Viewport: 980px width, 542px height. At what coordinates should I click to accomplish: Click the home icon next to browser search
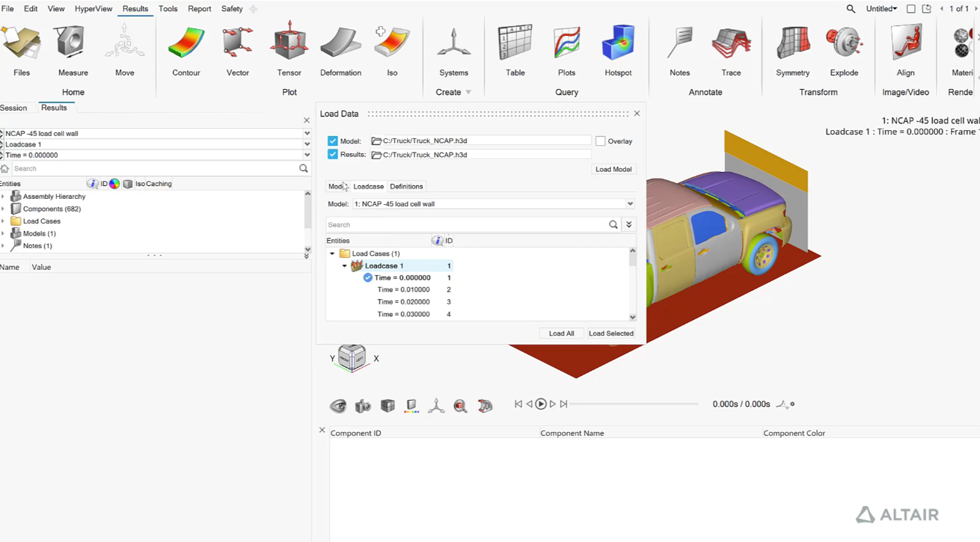tap(5, 169)
